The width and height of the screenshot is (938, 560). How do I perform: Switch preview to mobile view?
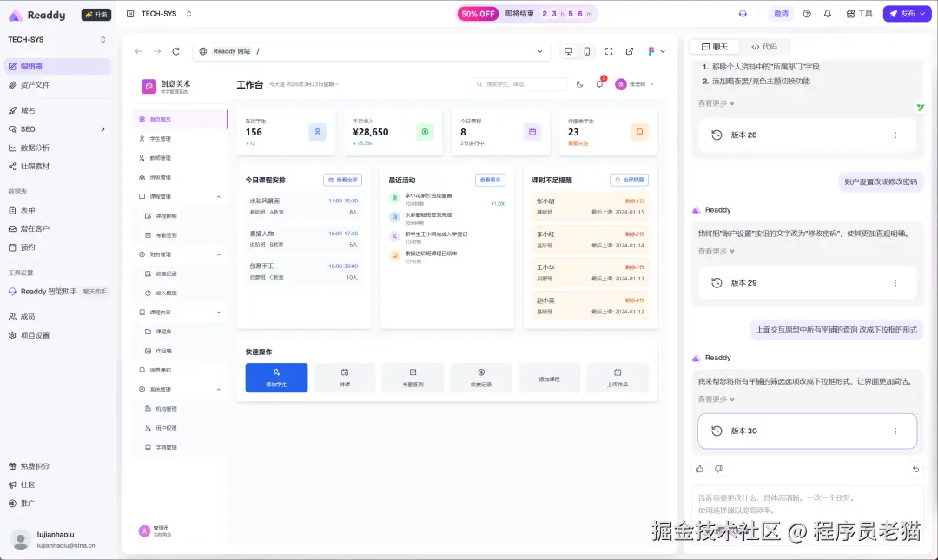[x=587, y=51]
